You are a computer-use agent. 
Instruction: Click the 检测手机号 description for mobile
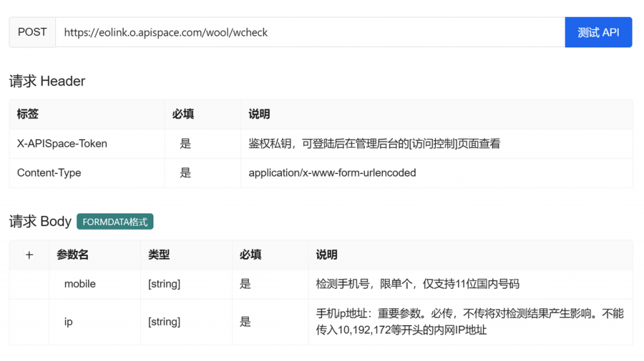(418, 284)
